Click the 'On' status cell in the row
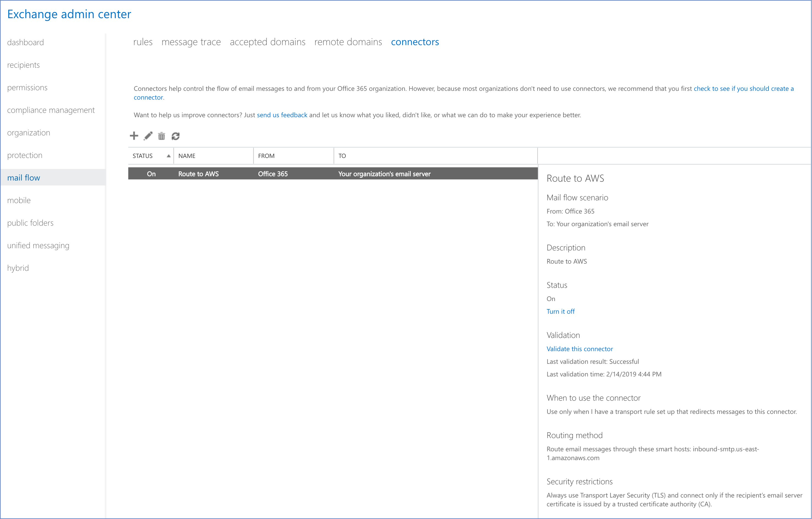Screen dimensions: 812x519 (x=151, y=174)
